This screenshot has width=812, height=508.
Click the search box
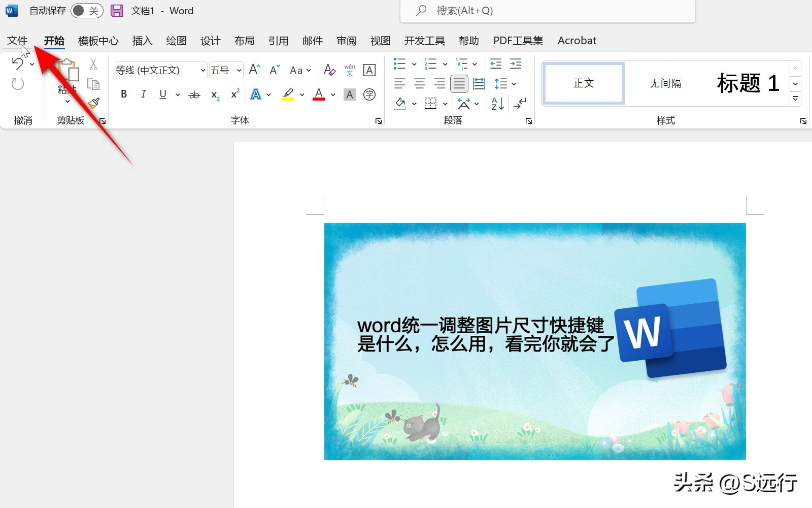[x=548, y=11]
